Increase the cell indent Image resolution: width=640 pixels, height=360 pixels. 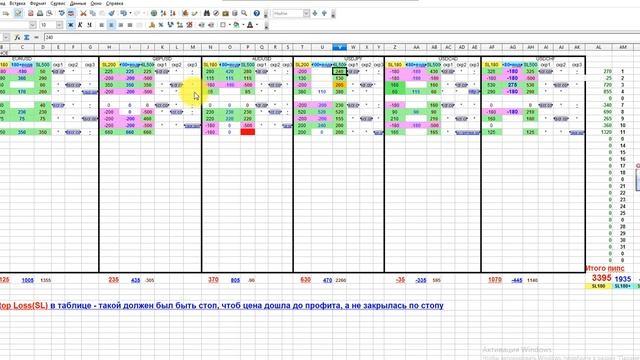[211, 25]
